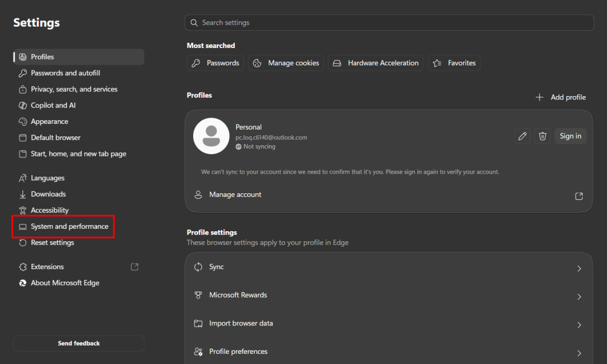This screenshot has width=607, height=364.
Task: Click the Personal profile name
Action: pyautogui.click(x=248, y=127)
